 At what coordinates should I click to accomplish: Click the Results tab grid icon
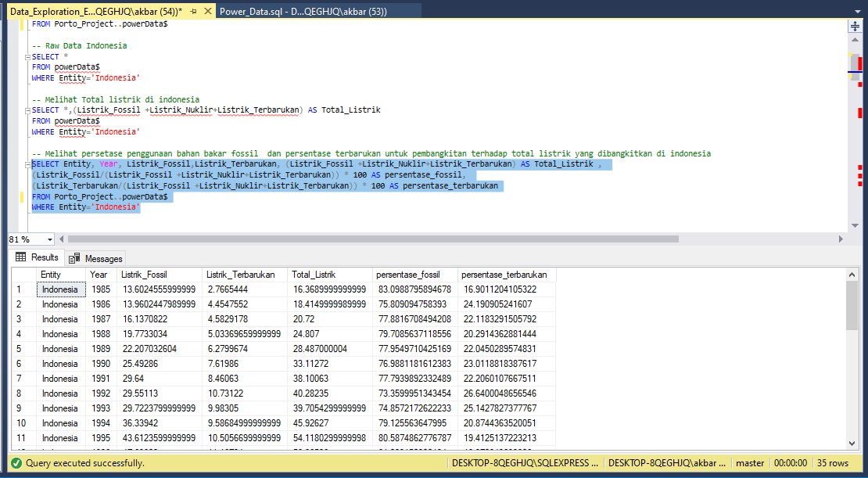tap(21, 257)
